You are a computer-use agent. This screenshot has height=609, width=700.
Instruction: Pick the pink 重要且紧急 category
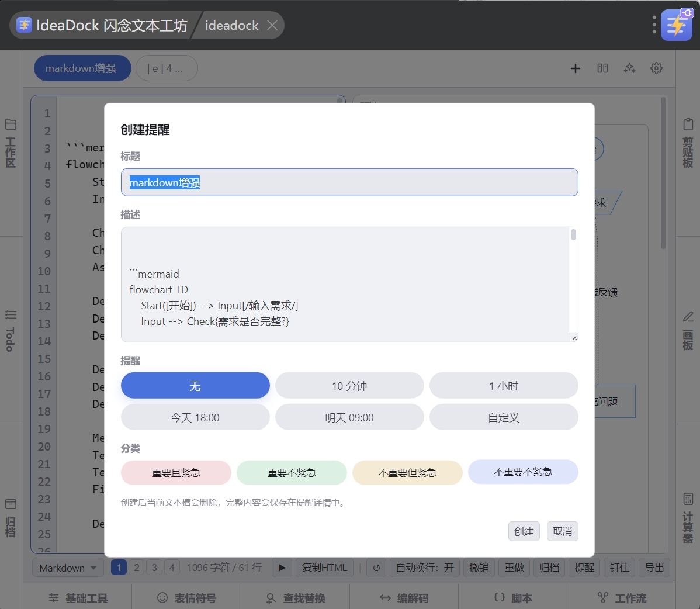point(176,472)
